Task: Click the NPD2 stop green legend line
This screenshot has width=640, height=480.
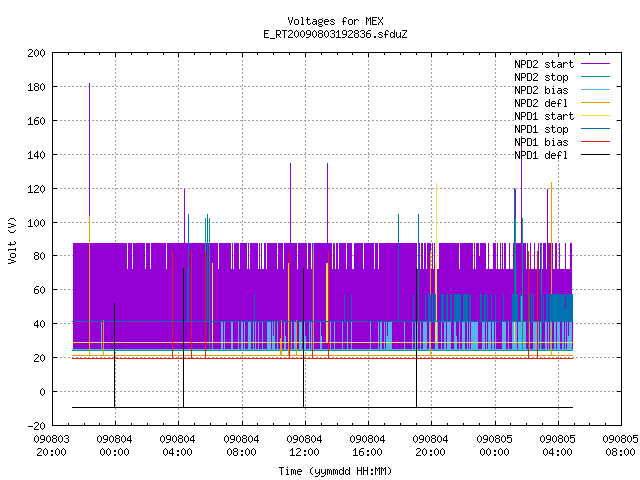Action: click(x=596, y=77)
